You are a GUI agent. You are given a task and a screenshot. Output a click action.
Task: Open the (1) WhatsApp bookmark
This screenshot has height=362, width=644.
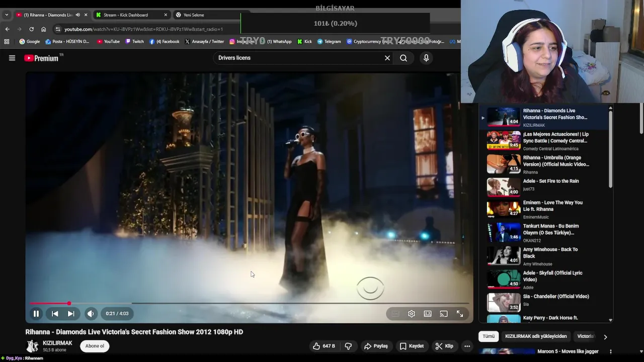(x=276, y=42)
